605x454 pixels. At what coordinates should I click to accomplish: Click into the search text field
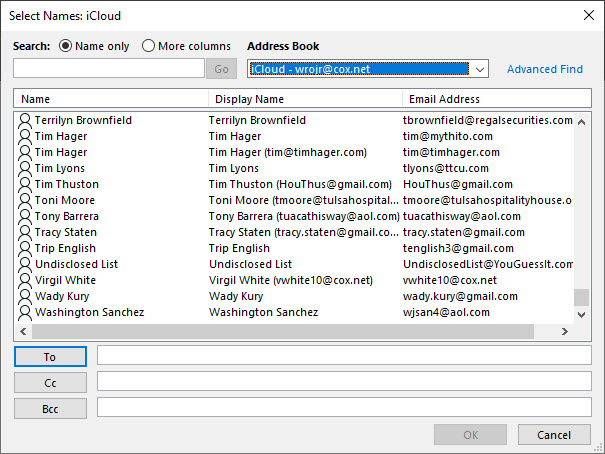click(109, 69)
